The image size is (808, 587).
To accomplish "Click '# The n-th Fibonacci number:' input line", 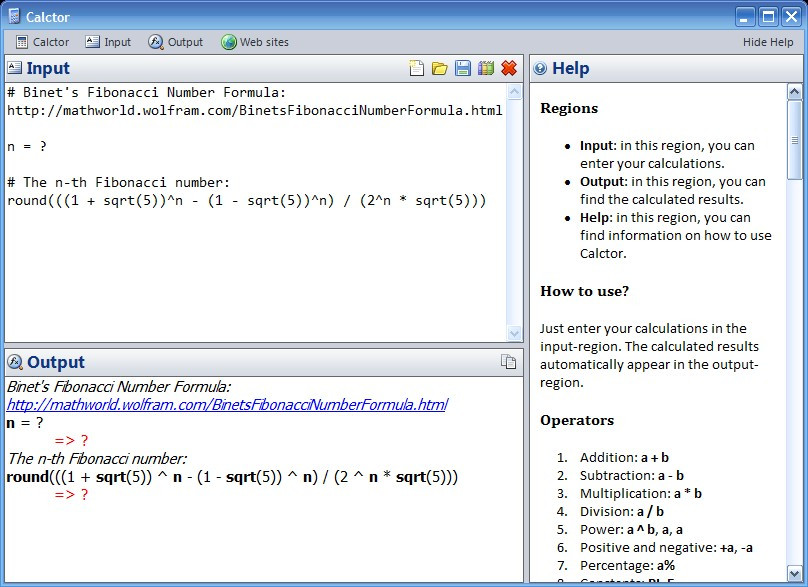I will tap(119, 182).
